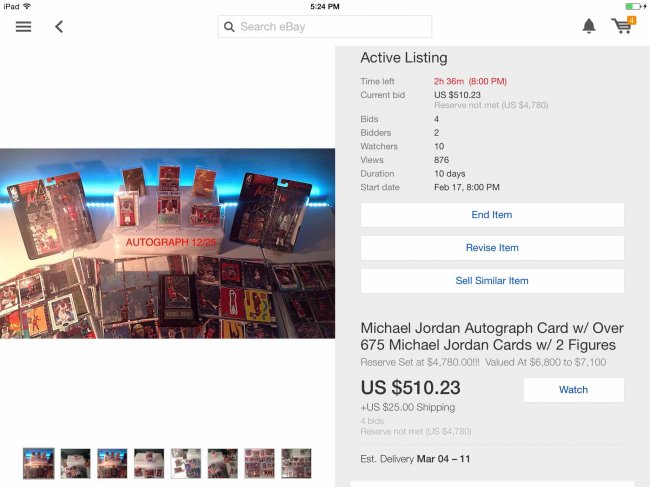
Task: Click Sell Similar Item button
Action: pos(492,281)
